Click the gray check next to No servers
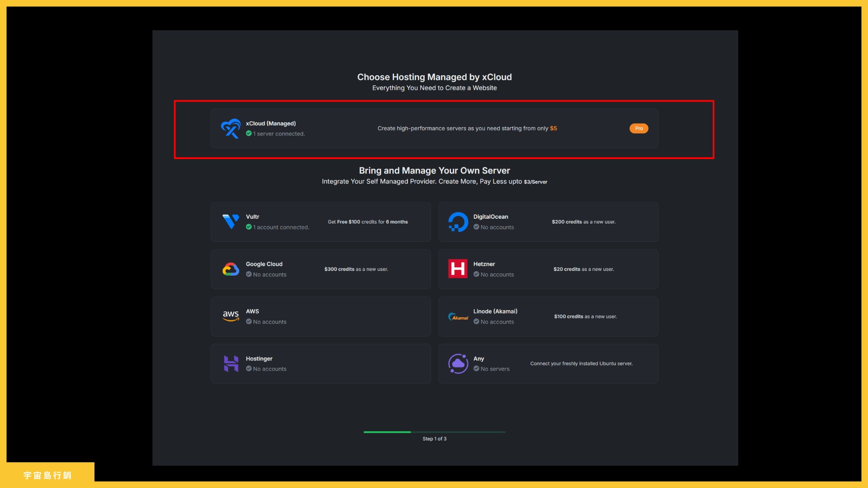 476,369
